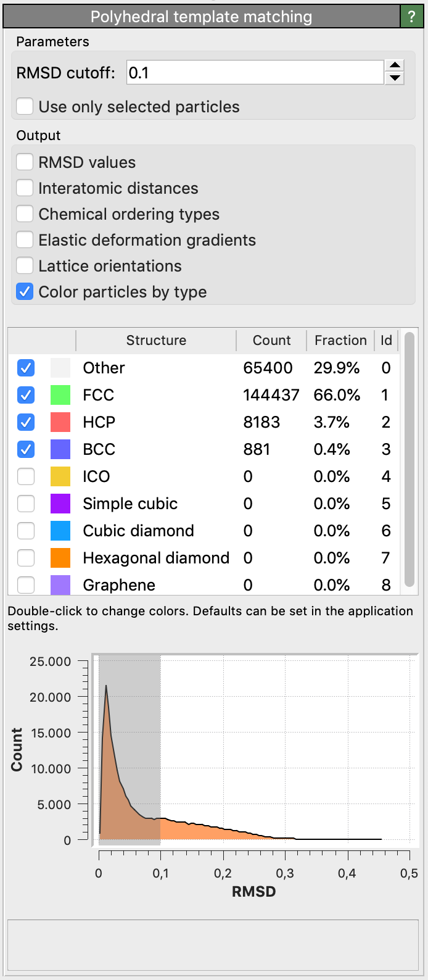Enable Elastic deformation gradients output
428x980 pixels.
[25, 240]
